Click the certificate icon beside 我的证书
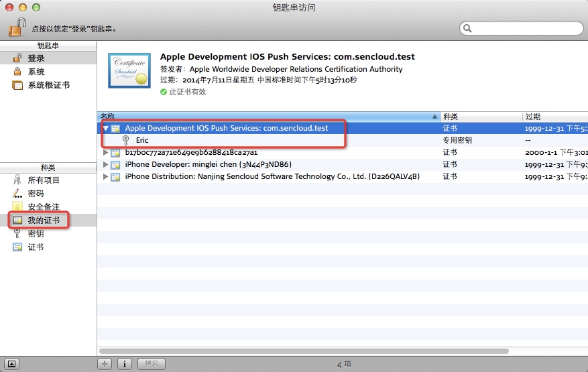 17,220
